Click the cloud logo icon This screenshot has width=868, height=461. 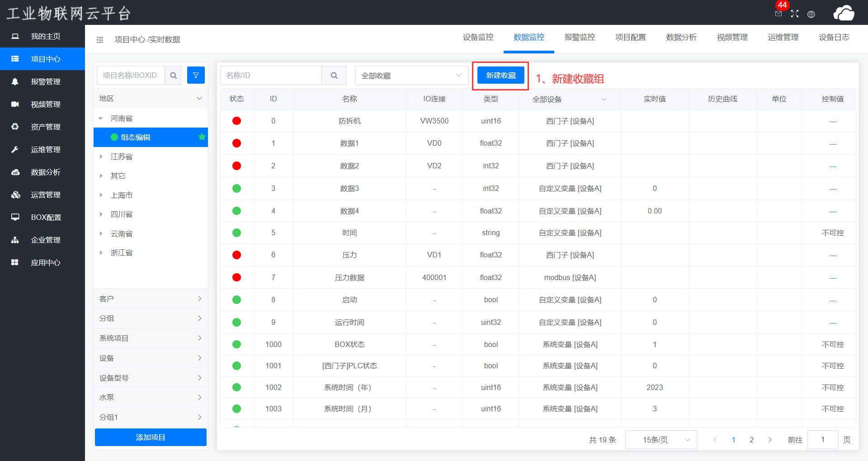844,13
